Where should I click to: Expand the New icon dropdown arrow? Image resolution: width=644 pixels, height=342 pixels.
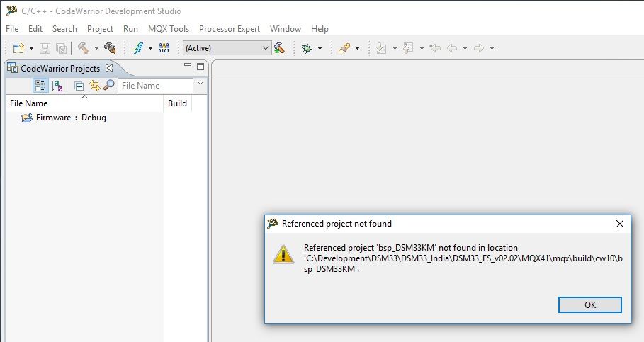click(31, 48)
